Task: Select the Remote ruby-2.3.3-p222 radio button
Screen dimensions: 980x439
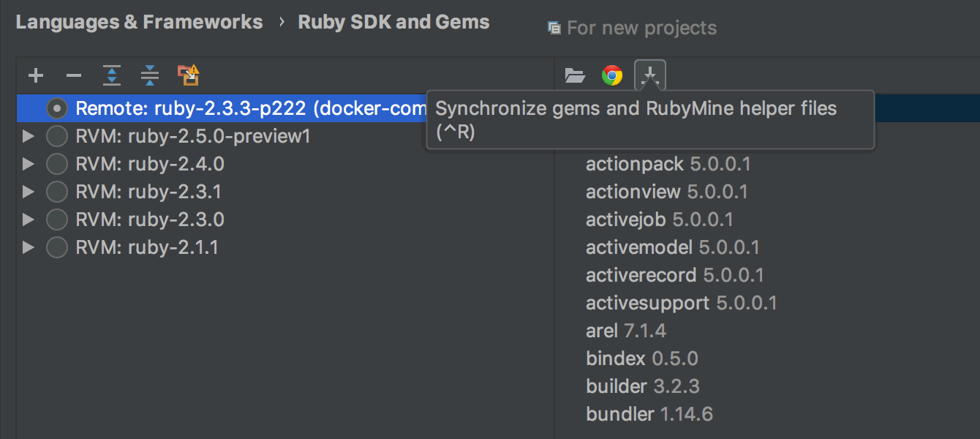Action: [57, 108]
